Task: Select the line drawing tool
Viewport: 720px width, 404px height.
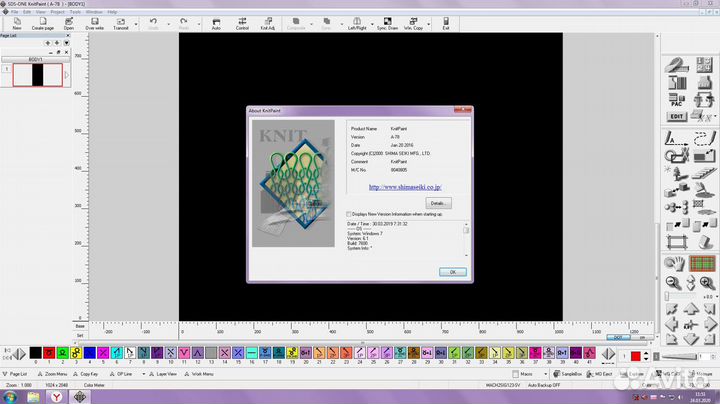Action: (676, 138)
